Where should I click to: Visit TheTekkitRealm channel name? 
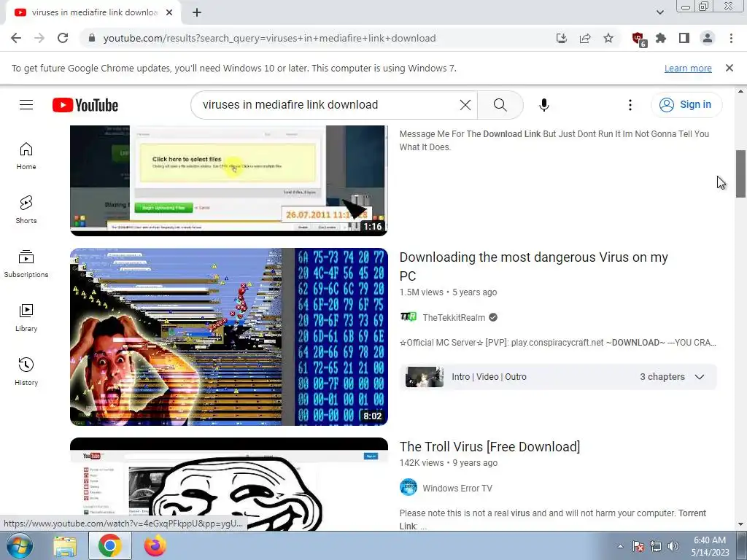(x=454, y=318)
